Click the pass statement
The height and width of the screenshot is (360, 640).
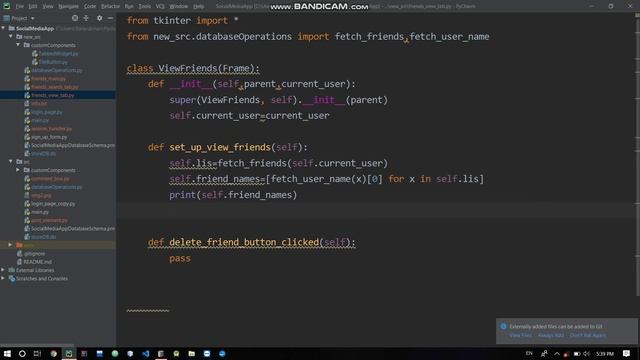pos(180,258)
